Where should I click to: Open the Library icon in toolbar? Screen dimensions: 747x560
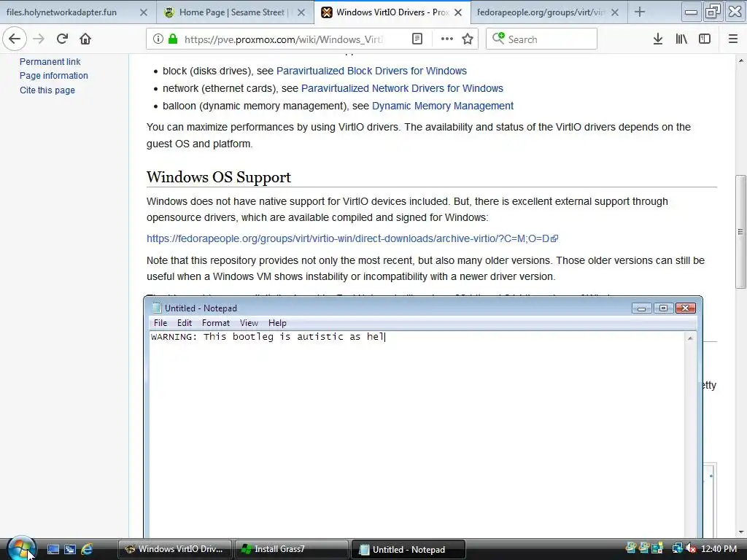[x=681, y=39]
